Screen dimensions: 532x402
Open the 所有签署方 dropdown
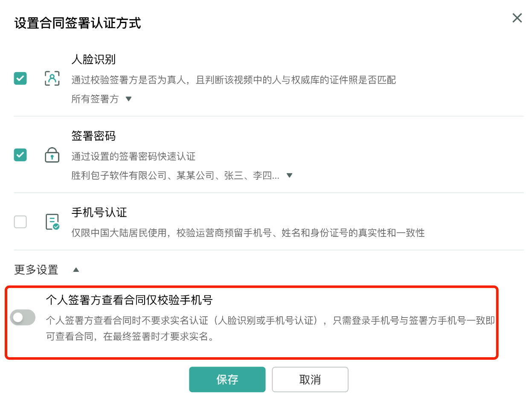click(x=102, y=99)
